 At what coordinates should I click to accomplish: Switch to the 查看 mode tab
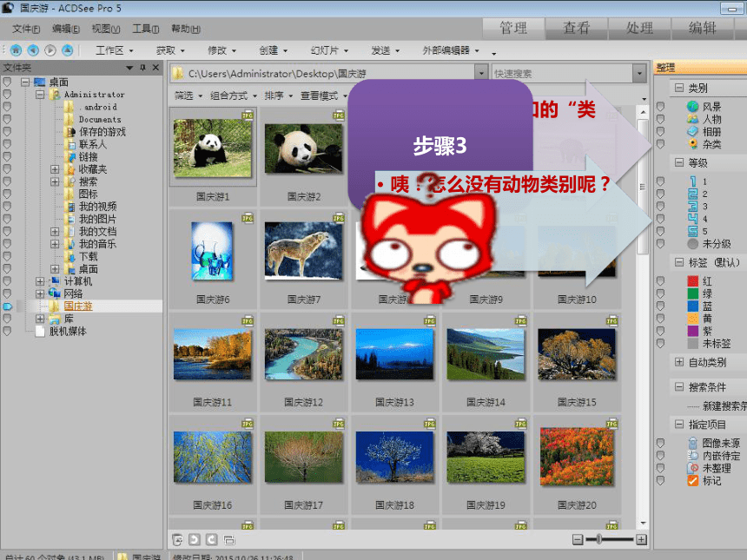pyautogui.click(x=576, y=28)
